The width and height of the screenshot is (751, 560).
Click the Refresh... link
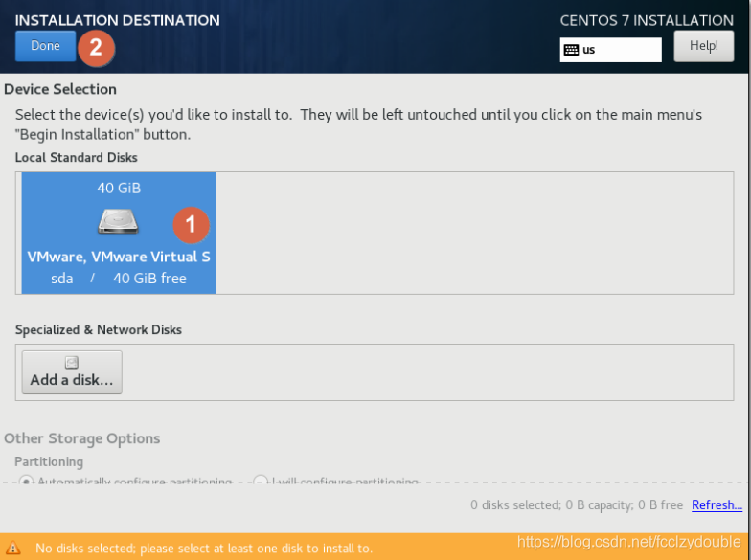tap(717, 505)
